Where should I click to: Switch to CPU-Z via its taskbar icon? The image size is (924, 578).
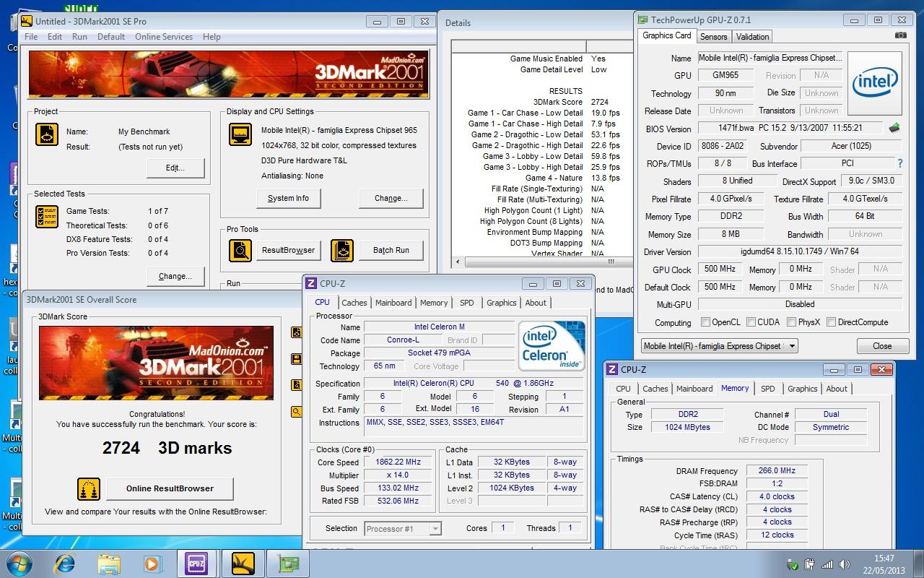pyautogui.click(x=197, y=564)
